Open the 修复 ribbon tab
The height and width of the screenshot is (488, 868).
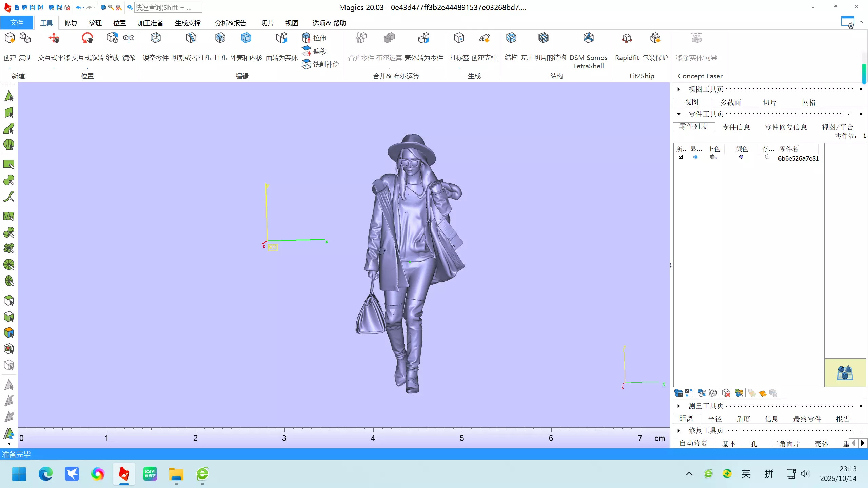[71, 23]
